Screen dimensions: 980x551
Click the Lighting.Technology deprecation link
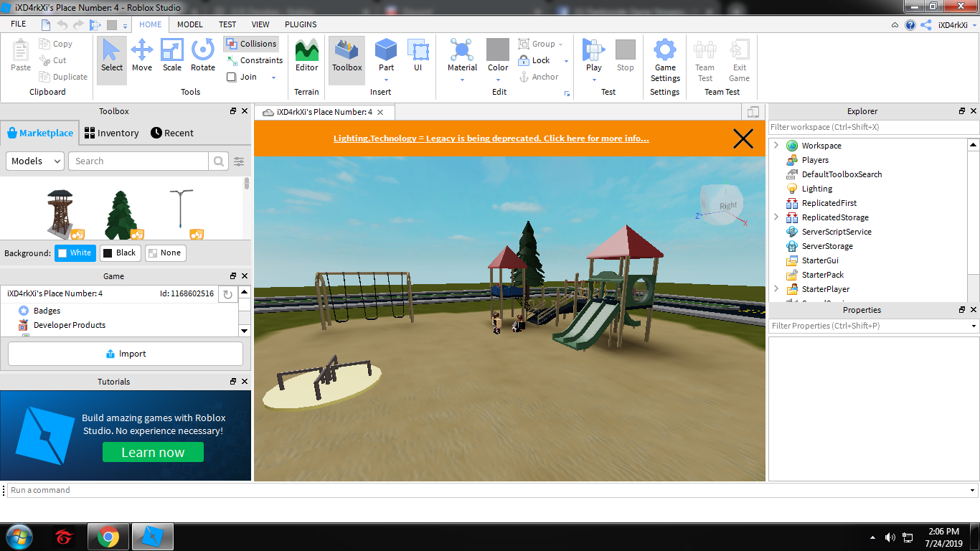(x=491, y=138)
